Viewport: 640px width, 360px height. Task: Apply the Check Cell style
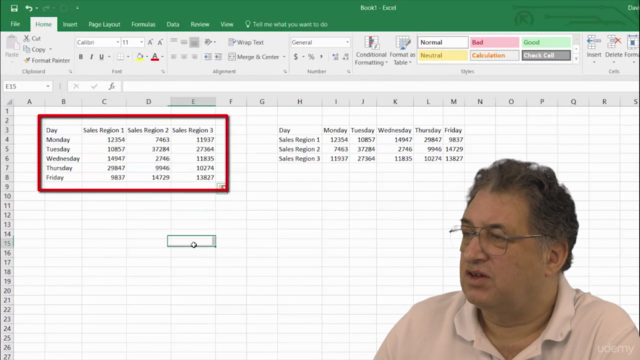click(x=546, y=55)
